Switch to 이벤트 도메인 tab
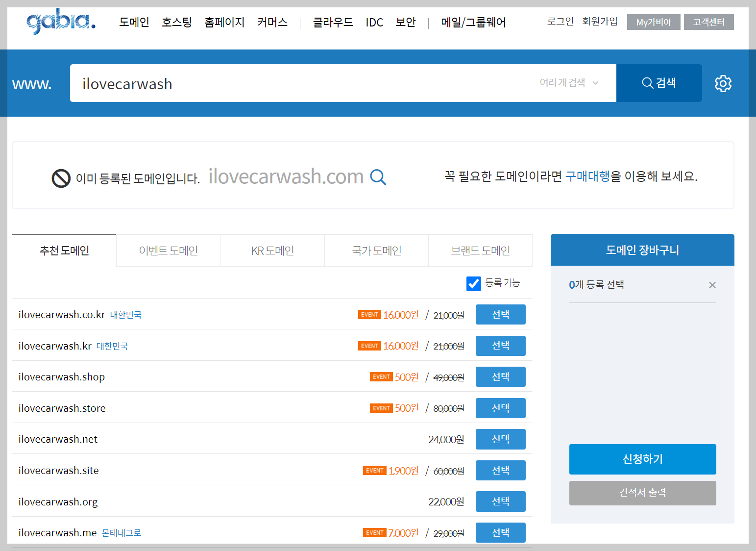756x551 pixels. [169, 250]
